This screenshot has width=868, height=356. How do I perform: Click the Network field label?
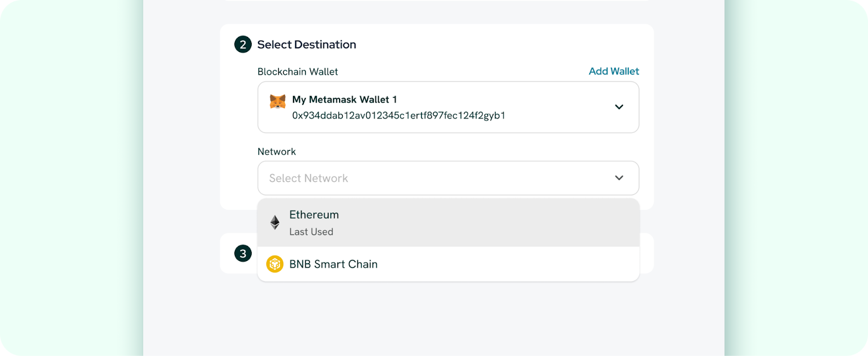(x=277, y=152)
